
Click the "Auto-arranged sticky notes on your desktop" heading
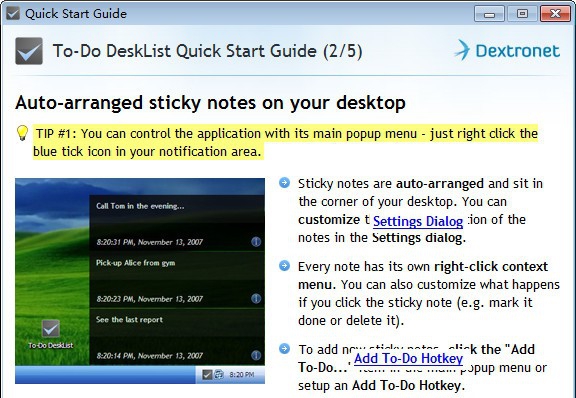click(x=210, y=103)
